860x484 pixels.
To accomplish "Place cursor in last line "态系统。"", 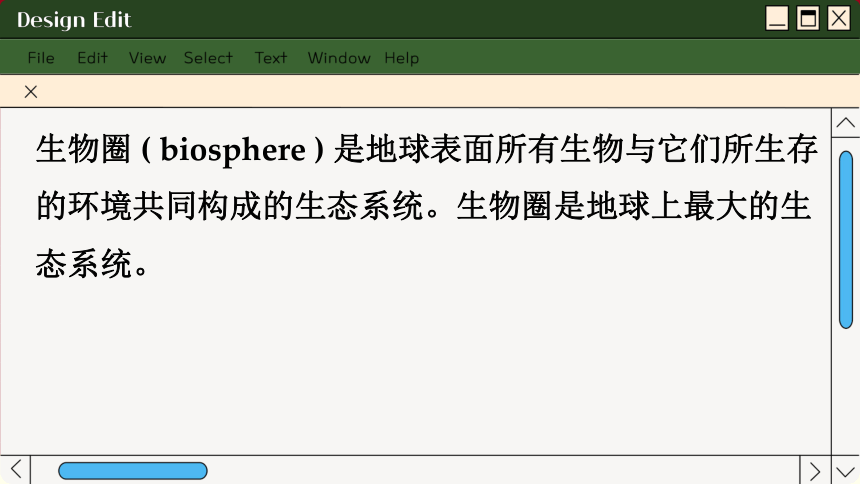I will click(92, 264).
